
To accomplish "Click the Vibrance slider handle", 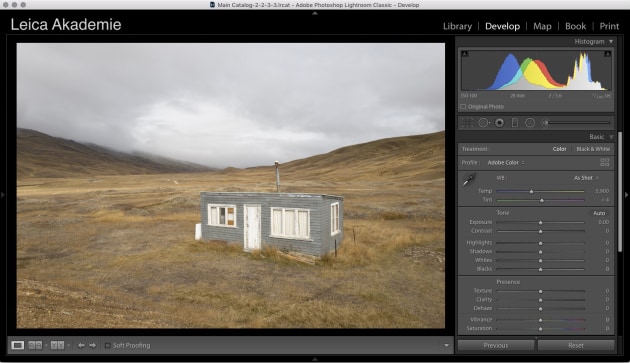I will pyautogui.click(x=540, y=320).
